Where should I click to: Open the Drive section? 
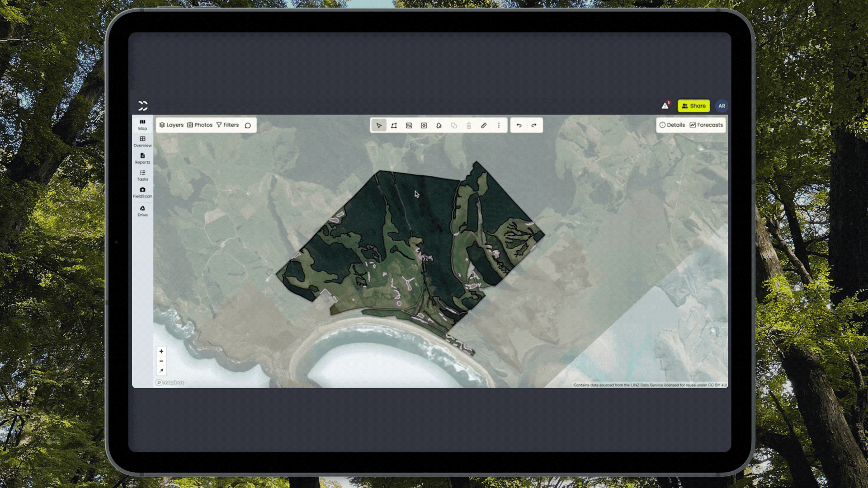[x=142, y=211]
